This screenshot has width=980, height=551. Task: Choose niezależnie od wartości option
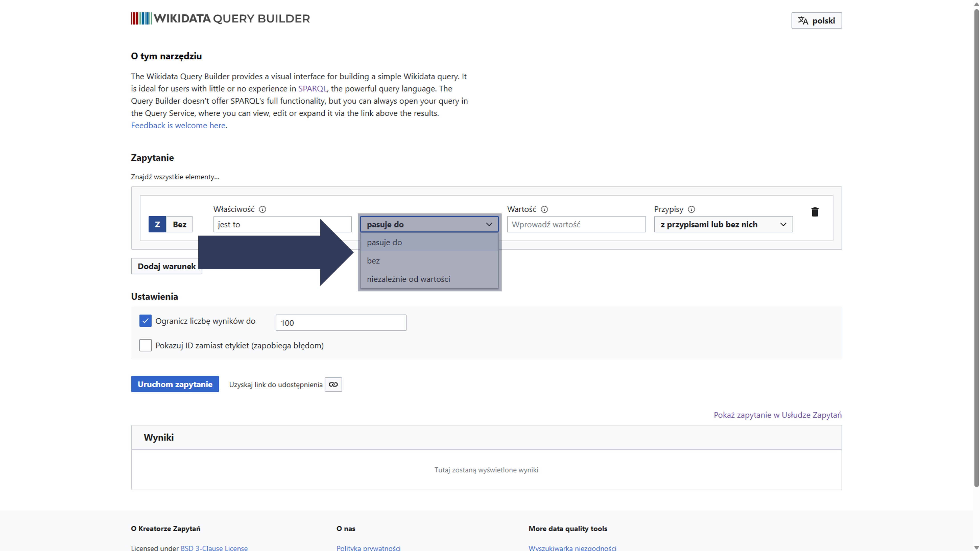coord(408,279)
